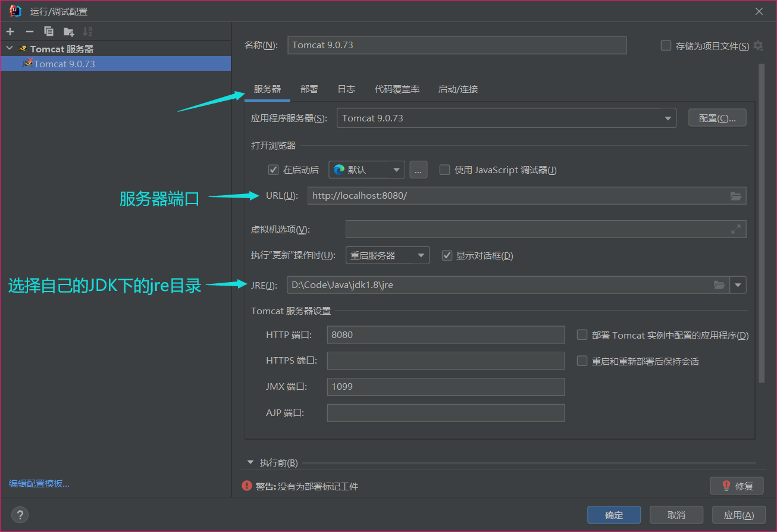Switch to the server tab

(267, 89)
